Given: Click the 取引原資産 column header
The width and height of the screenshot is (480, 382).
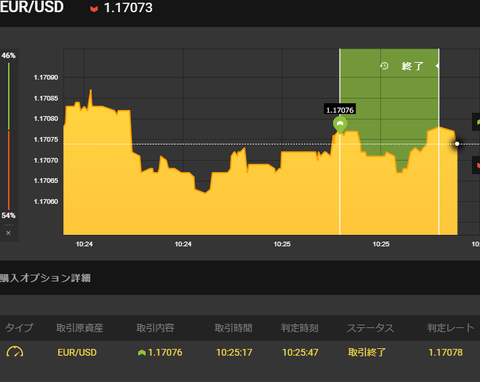Looking at the screenshot, I should point(79,328).
